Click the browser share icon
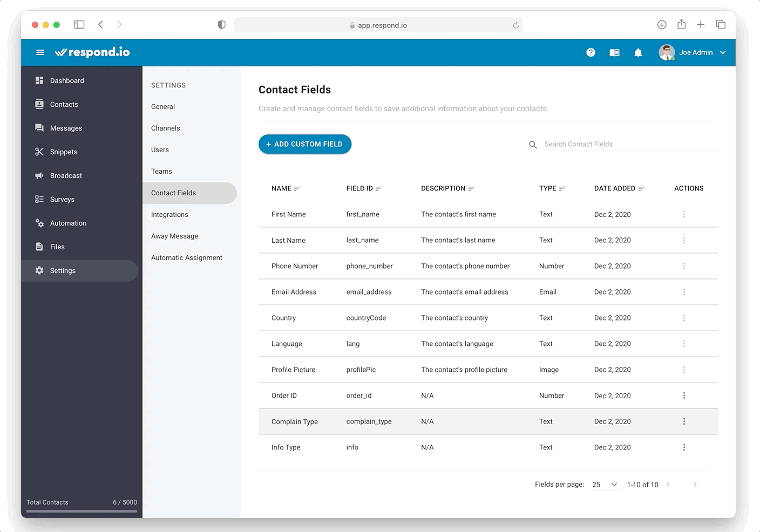This screenshot has width=760, height=532. coord(682,24)
